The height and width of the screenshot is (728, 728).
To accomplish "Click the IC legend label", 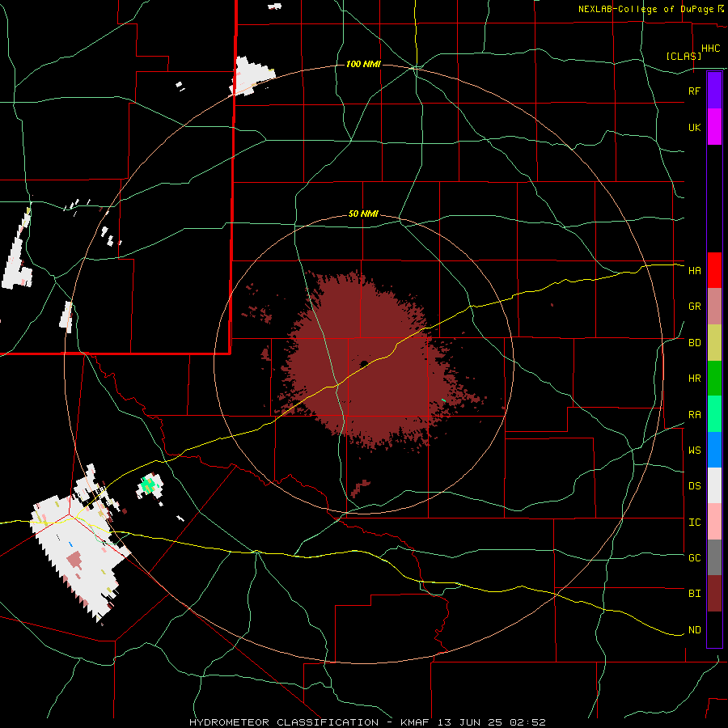I will [x=694, y=523].
